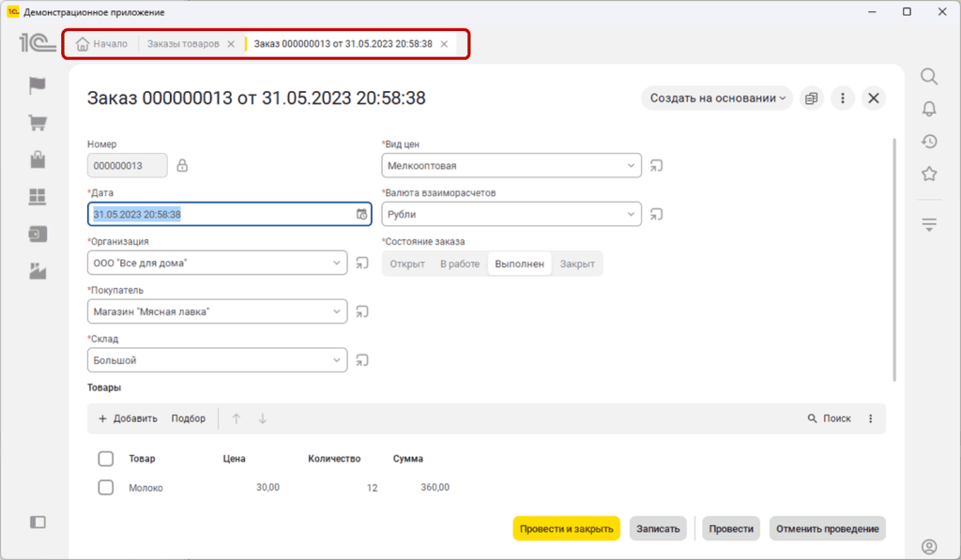Open the shopping cart section in sidebar
Image resolution: width=961 pixels, height=560 pixels.
38,123
